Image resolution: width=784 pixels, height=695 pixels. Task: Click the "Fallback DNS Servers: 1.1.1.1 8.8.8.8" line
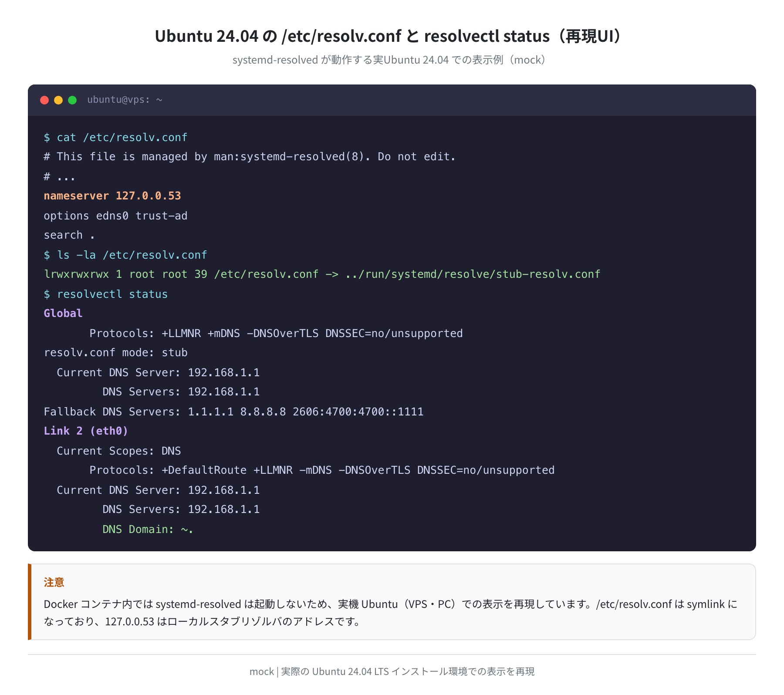(233, 412)
